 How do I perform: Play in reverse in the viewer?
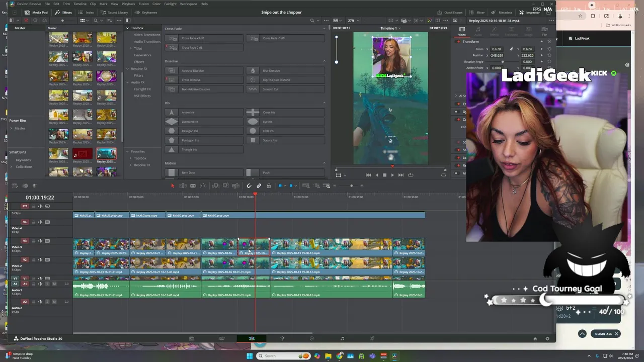377,175
